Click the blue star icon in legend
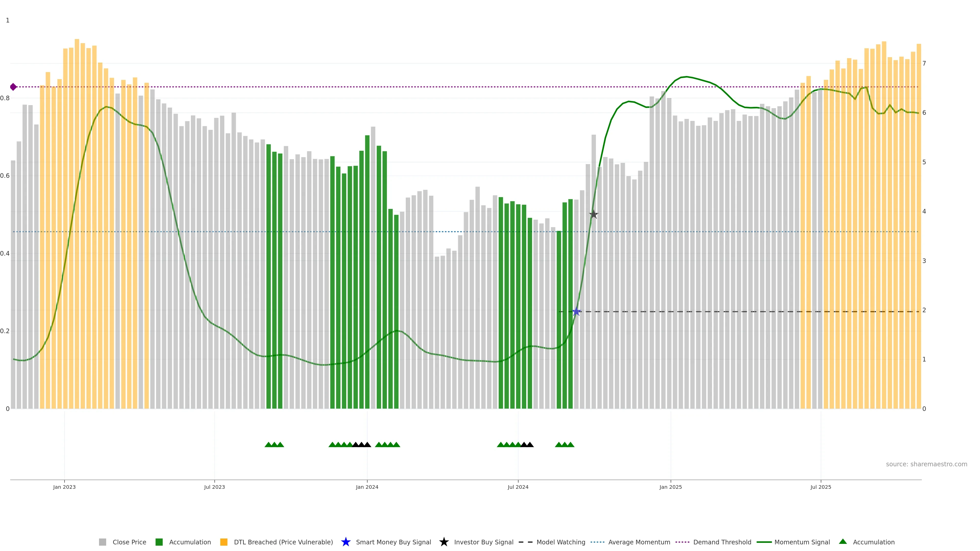Image resolution: width=980 pixels, height=551 pixels. click(x=346, y=542)
